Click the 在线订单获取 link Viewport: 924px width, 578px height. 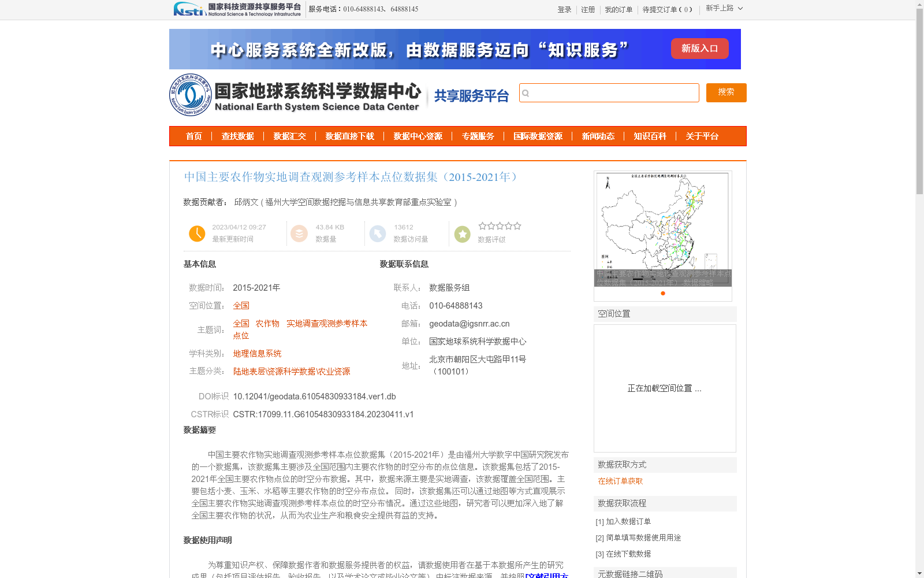620,481
